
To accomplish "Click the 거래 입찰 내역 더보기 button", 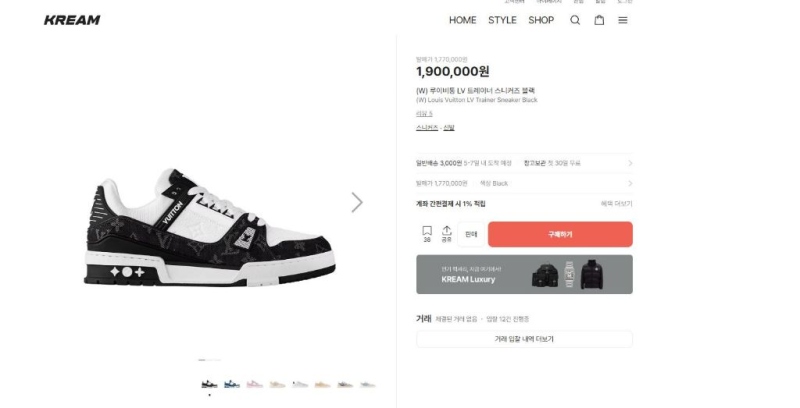I will pyautogui.click(x=524, y=339).
